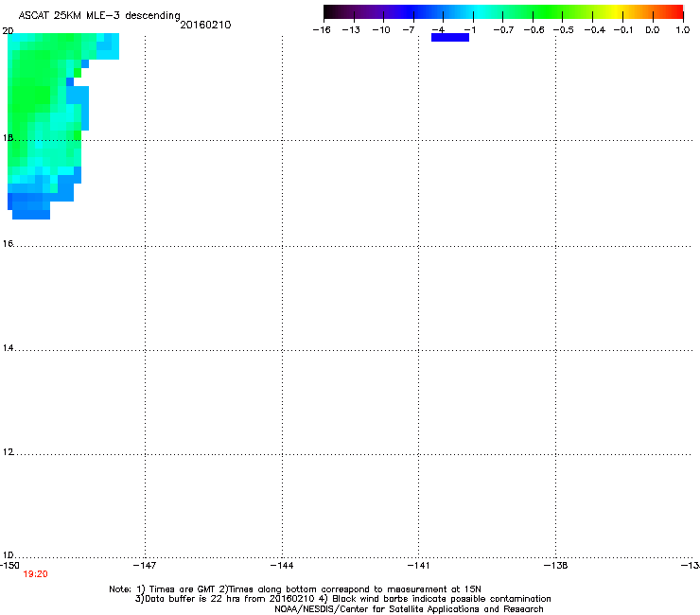This screenshot has width=700, height=615.
Task: Select the date label 20160210
Action: tap(205, 25)
